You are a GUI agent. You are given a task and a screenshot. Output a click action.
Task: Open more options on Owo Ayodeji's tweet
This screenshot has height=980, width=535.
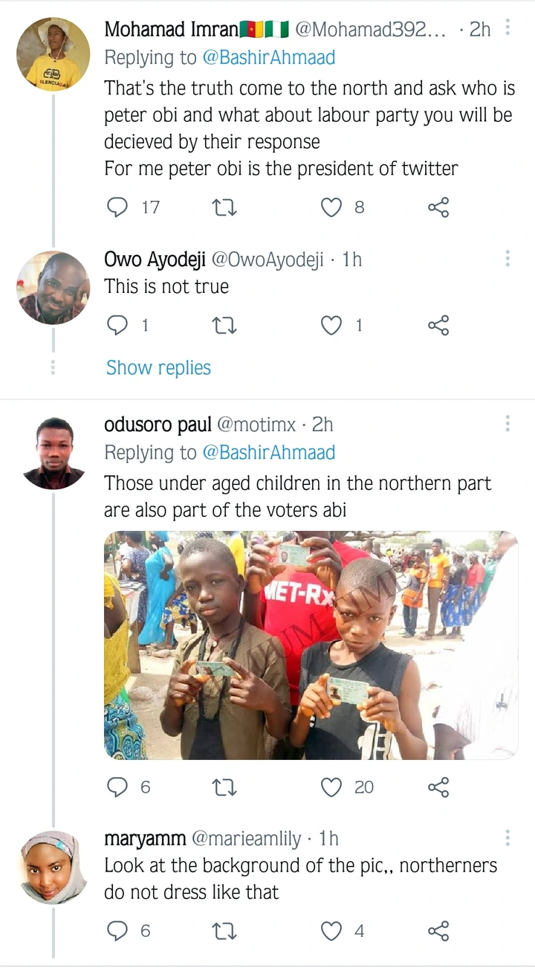(508, 259)
